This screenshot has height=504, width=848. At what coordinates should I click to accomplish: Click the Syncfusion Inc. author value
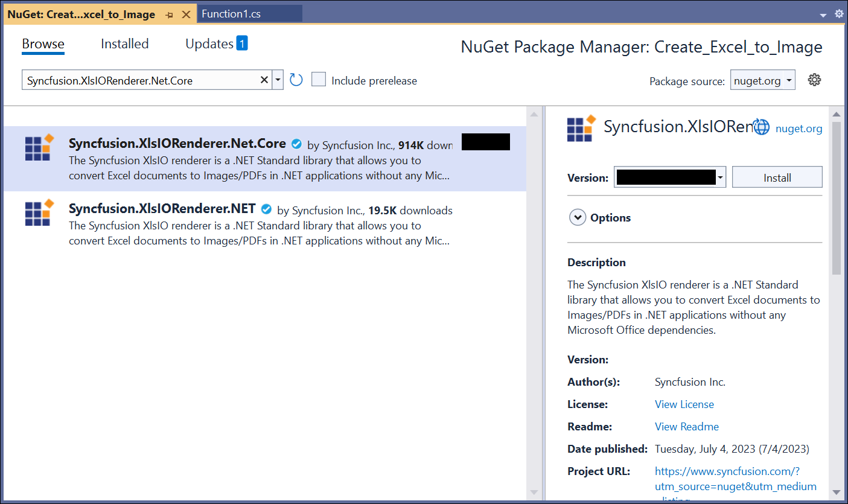coord(690,382)
